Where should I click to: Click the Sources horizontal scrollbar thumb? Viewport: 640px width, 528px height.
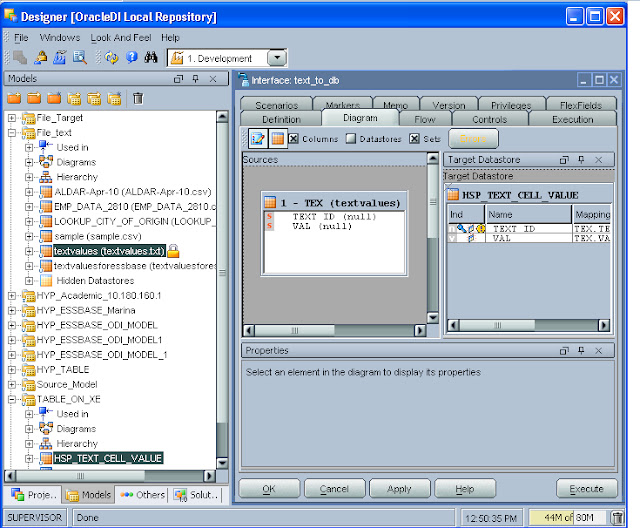[294, 330]
